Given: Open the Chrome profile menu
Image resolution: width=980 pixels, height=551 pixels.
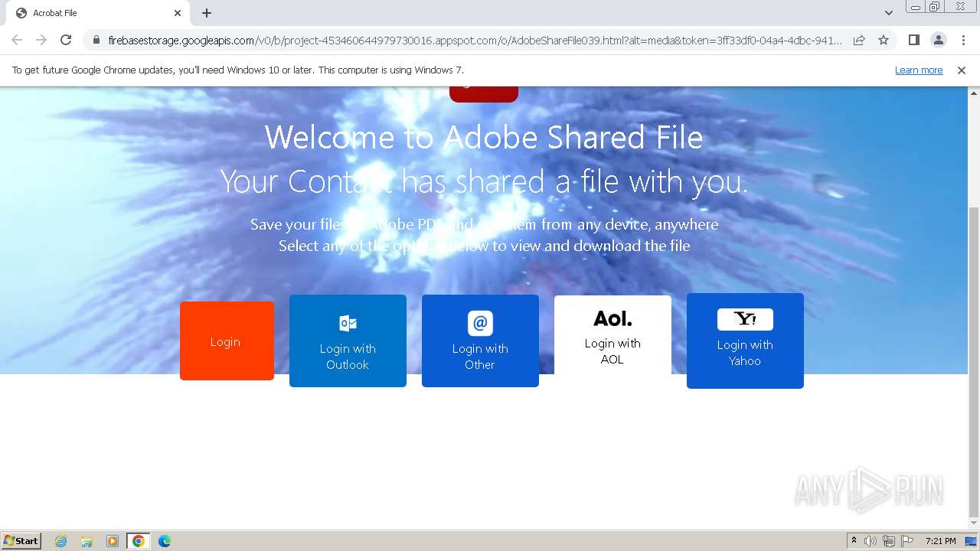Looking at the screenshot, I should pyautogui.click(x=938, y=40).
